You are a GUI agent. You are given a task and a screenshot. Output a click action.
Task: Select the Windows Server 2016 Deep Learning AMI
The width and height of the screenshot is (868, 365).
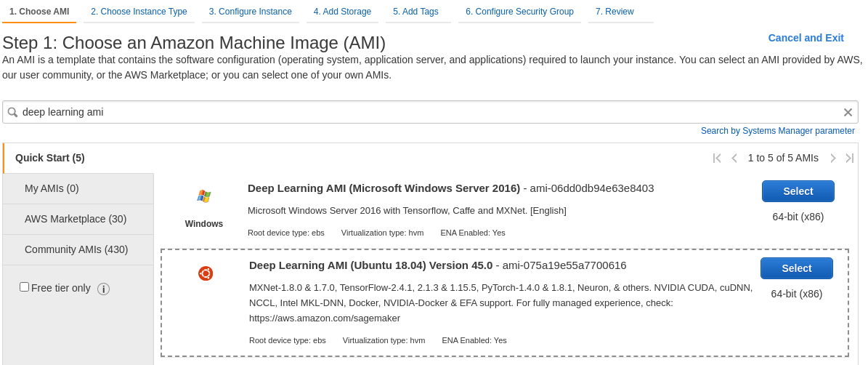(x=798, y=191)
